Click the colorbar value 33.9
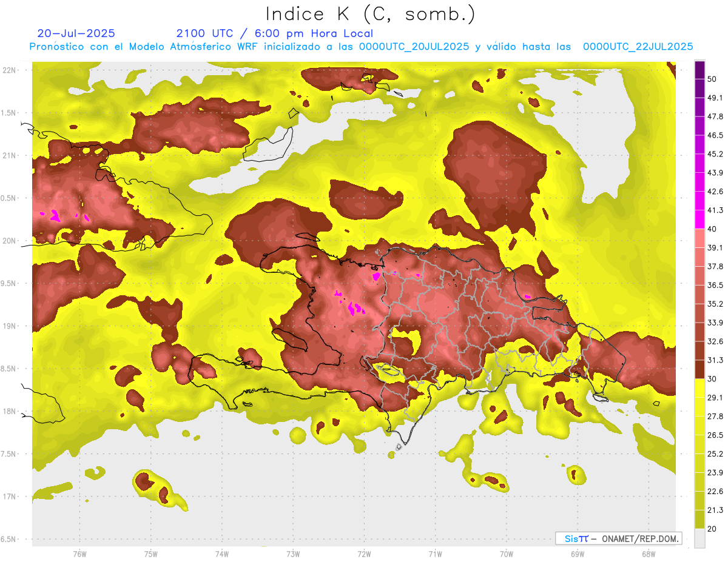728x562 pixels. click(x=715, y=323)
